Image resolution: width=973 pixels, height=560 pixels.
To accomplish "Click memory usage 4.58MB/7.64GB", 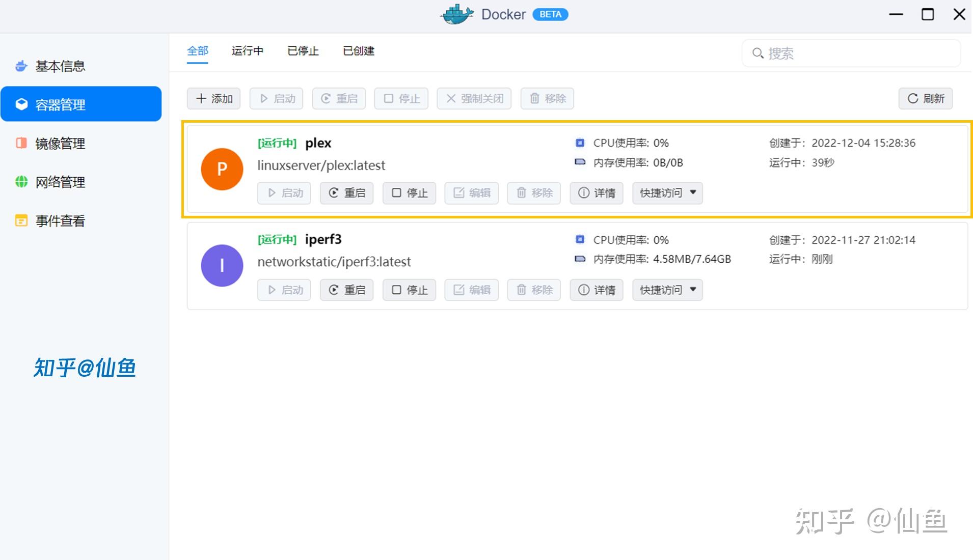I will 692,259.
